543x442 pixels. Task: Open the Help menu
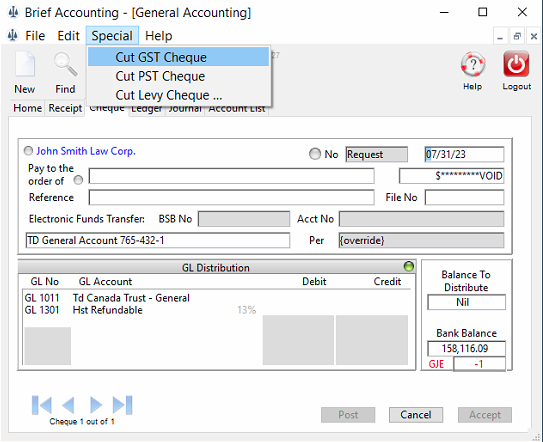pos(159,36)
